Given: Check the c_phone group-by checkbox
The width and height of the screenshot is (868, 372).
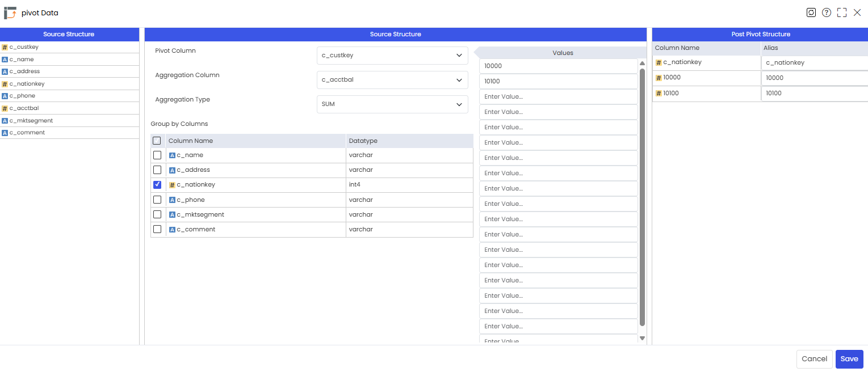Looking at the screenshot, I should 157,200.
